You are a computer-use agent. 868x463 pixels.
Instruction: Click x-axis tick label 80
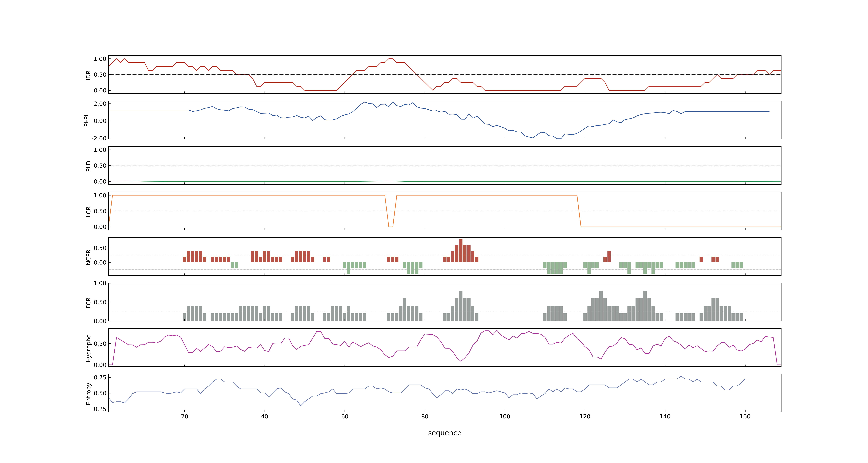[x=425, y=416]
